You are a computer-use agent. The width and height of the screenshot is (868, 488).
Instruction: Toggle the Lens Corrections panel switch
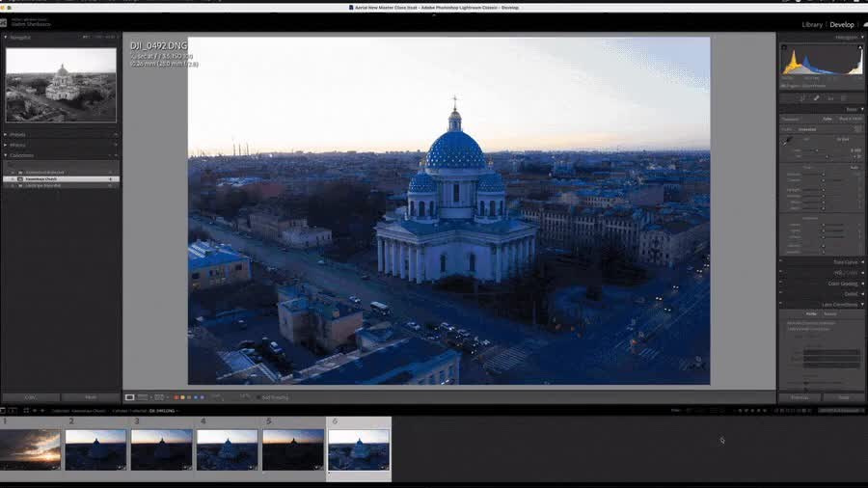pyautogui.click(x=780, y=303)
